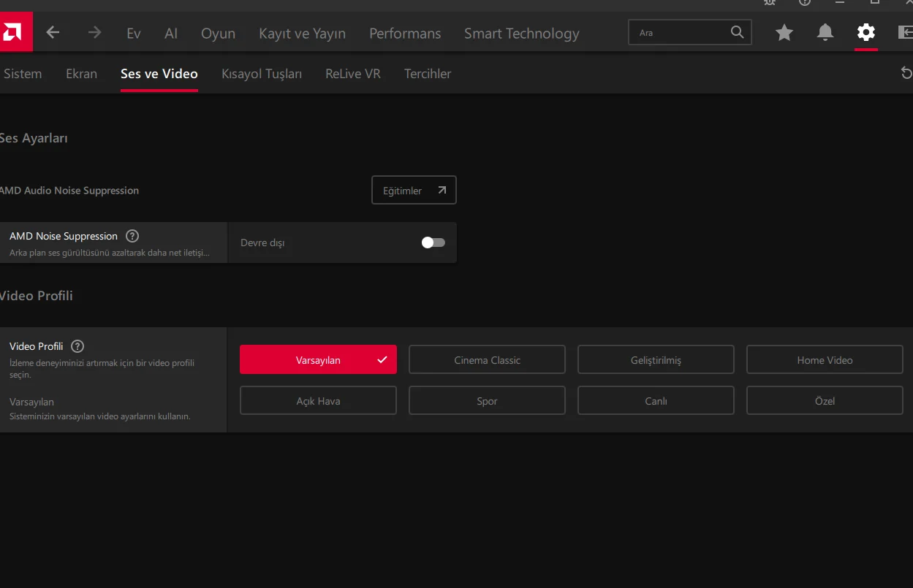Go forward with the right arrow
The image size is (913, 588).
coord(94,33)
